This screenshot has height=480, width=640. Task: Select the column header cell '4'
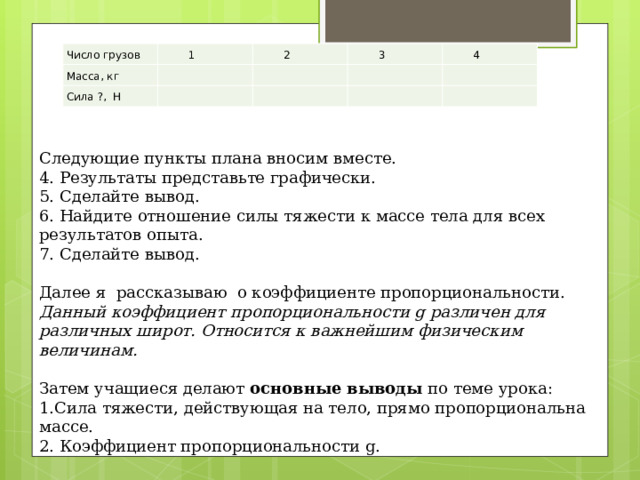489,55
